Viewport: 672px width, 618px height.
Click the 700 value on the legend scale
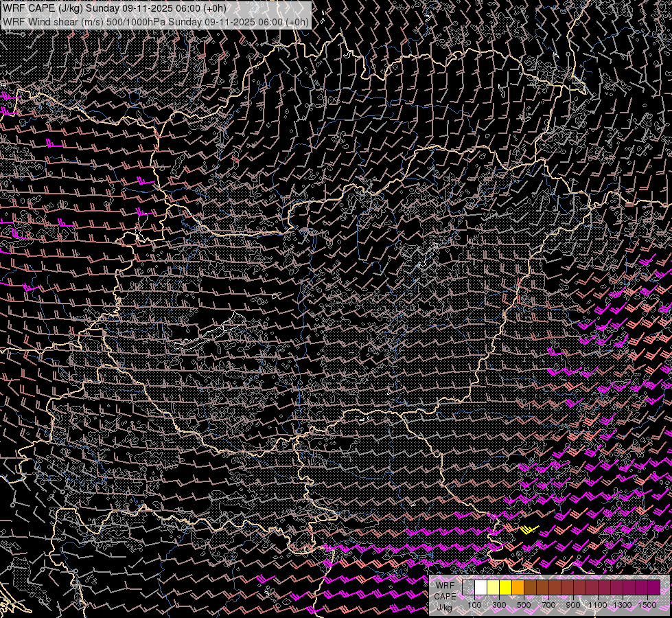point(548,605)
